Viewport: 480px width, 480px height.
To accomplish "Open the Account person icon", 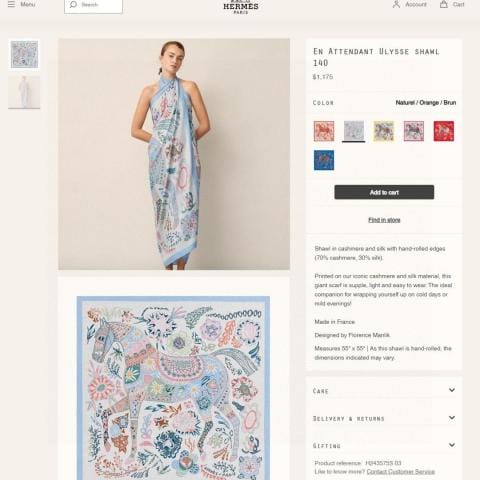I will click(x=396, y=4).
